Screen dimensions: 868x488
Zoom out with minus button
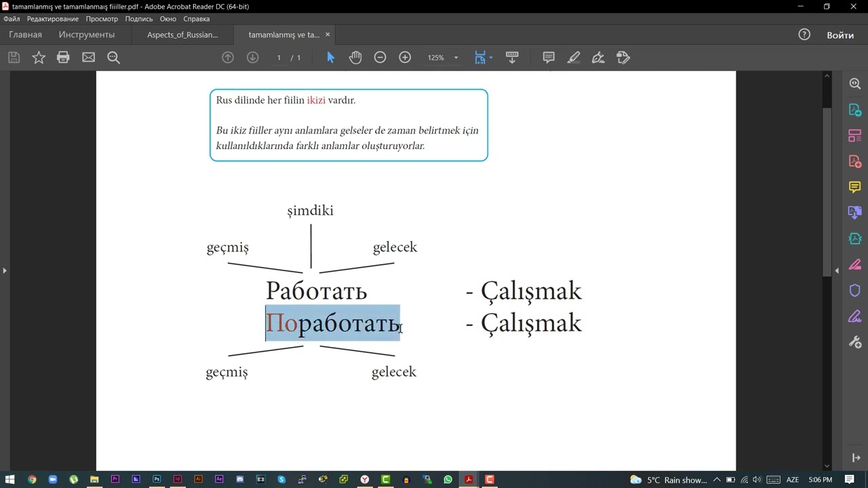(380, 58)
